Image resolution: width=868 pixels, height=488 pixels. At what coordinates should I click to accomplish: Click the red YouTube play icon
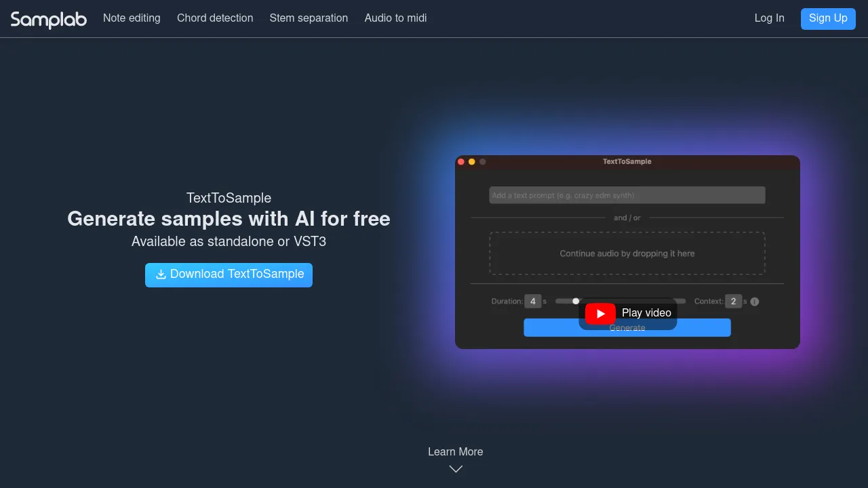pyautogui.click(x=599, y=313)
